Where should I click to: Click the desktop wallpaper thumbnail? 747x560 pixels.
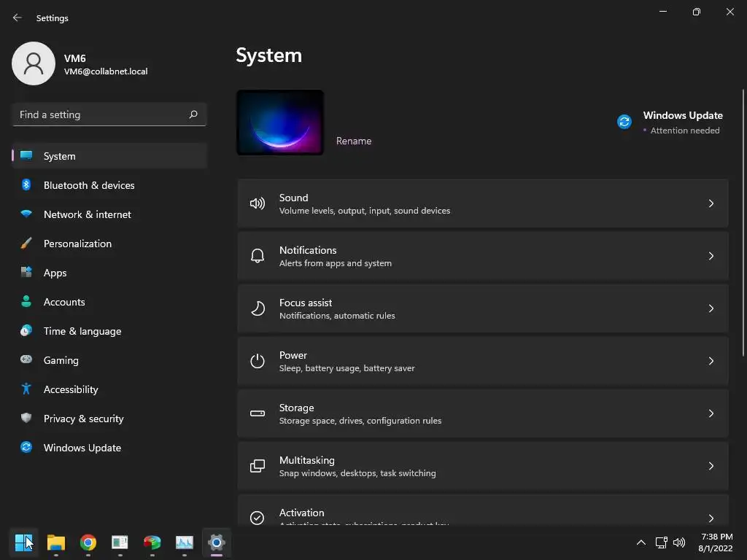(280, 122)
